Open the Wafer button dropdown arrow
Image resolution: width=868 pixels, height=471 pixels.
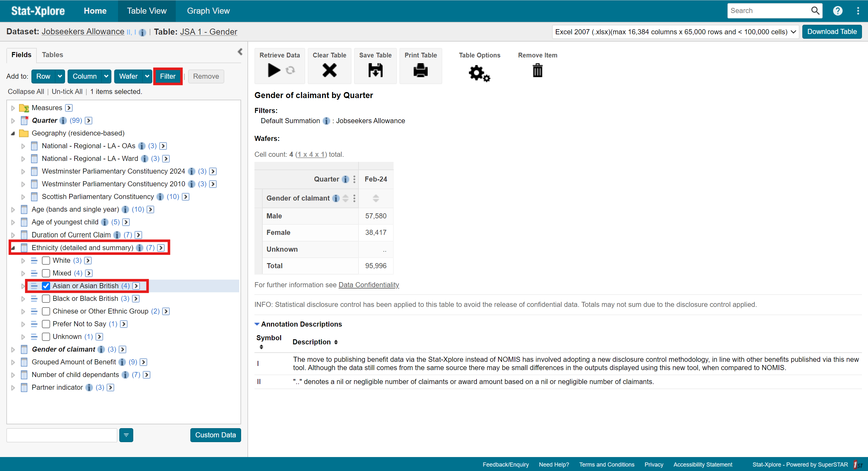tap(147, 76)
